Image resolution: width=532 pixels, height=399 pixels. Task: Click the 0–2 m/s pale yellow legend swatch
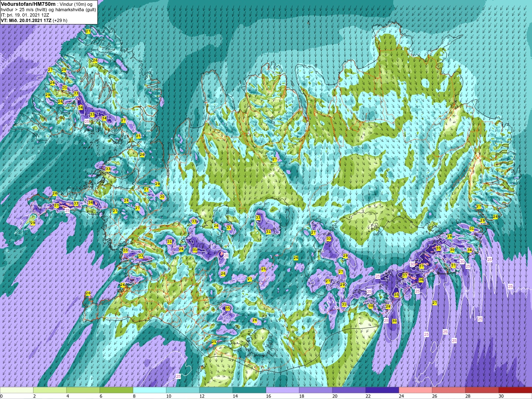[x=17, y=390]
